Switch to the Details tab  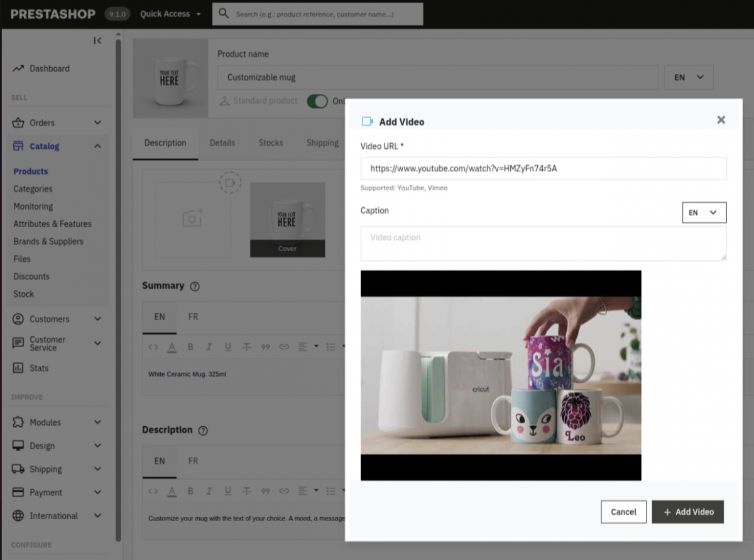tap(222, 143)
